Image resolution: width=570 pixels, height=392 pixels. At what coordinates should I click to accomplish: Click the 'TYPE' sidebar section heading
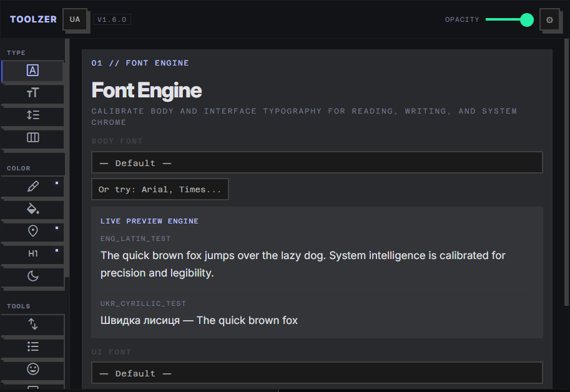(x=16, y=52)
